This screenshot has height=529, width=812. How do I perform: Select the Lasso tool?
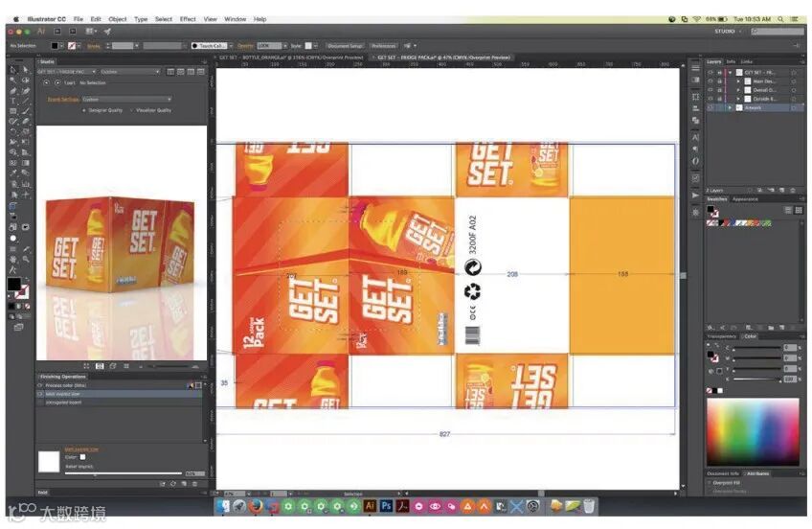[x=25, y=80]
